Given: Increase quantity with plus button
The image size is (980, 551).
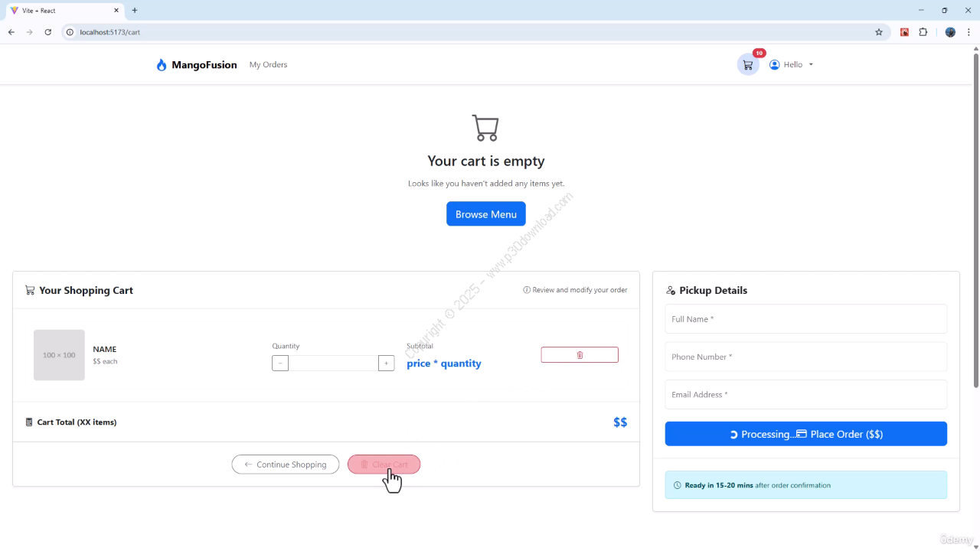Looking at the screenshot, I should click(387, 364).
